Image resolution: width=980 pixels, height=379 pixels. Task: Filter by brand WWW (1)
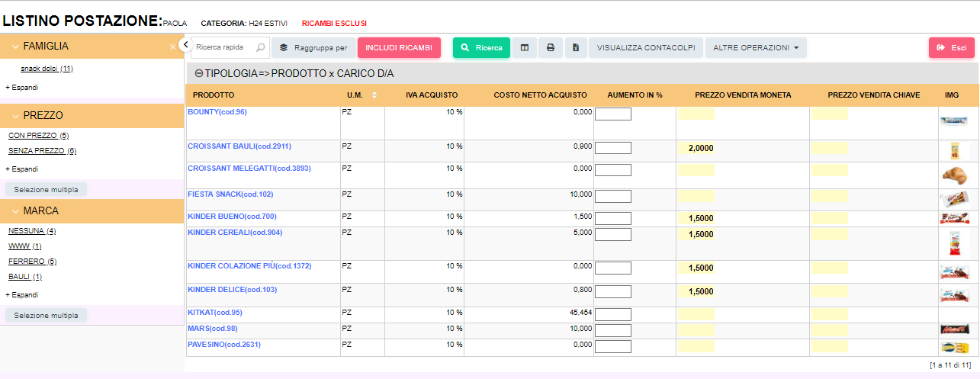[25, 246]
